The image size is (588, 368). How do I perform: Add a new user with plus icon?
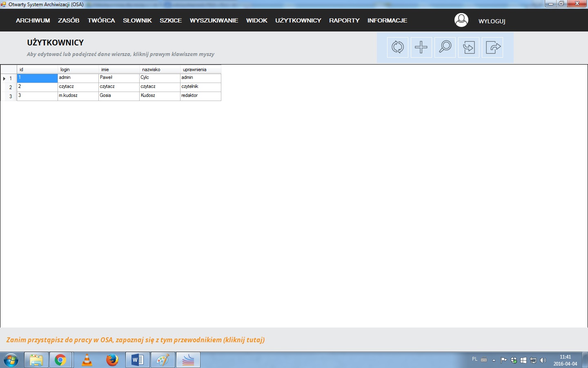click(421, 47)
